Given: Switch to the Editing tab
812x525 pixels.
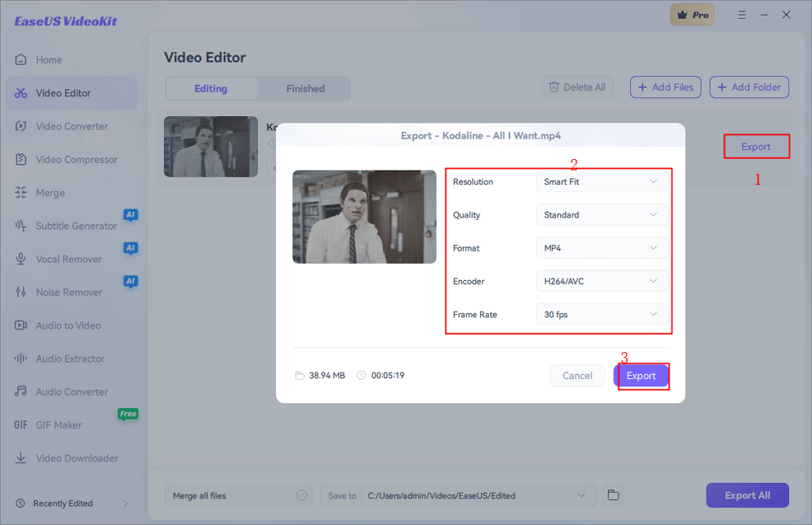Looking at the screenshot, I should coord(211,88).
